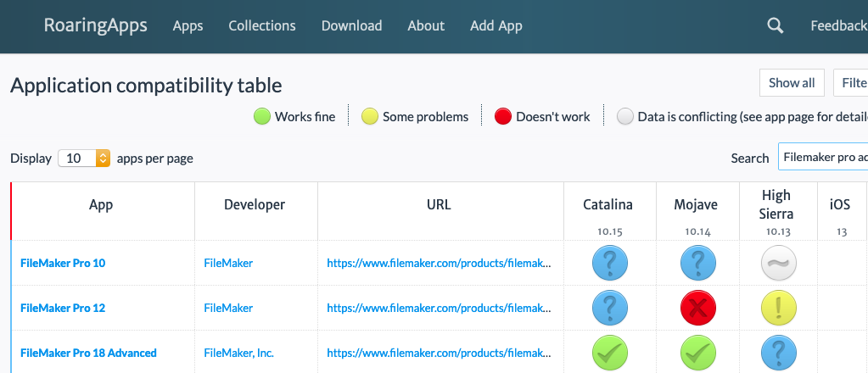Open the Download menu item
The width and height of the screenshot is (868, 373).
coord(351,26)
